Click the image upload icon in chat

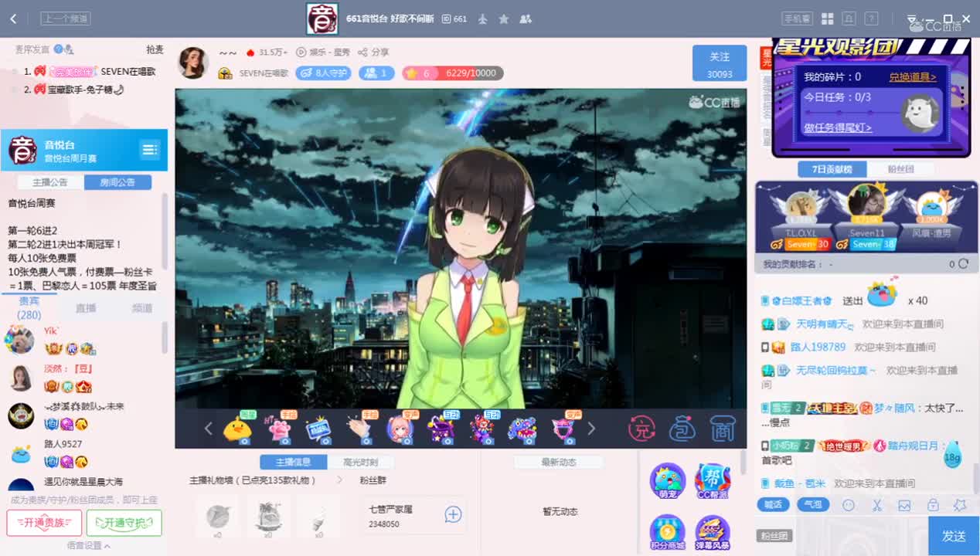pos(904,505)
